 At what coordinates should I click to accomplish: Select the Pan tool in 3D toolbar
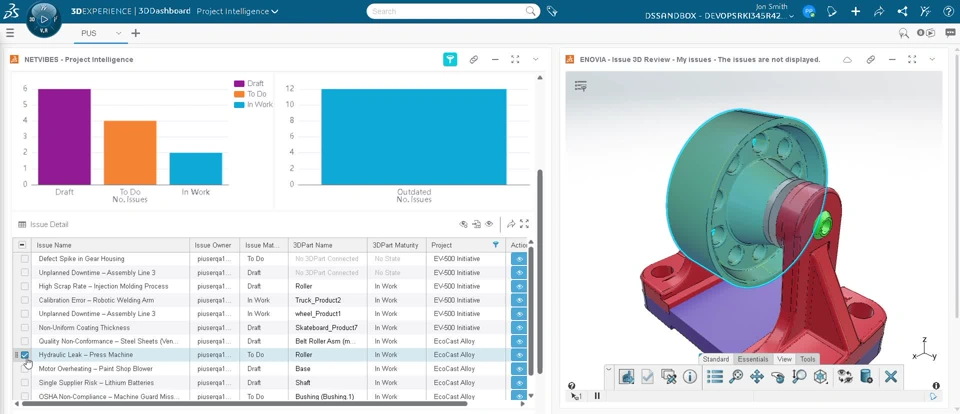[757, 377]
